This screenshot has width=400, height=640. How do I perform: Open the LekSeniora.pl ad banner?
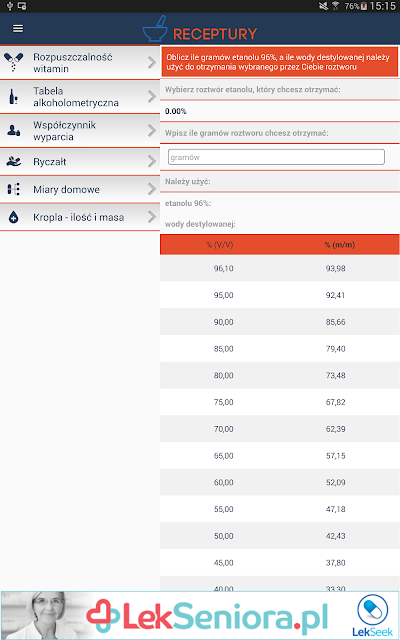(x=200, y=616)
